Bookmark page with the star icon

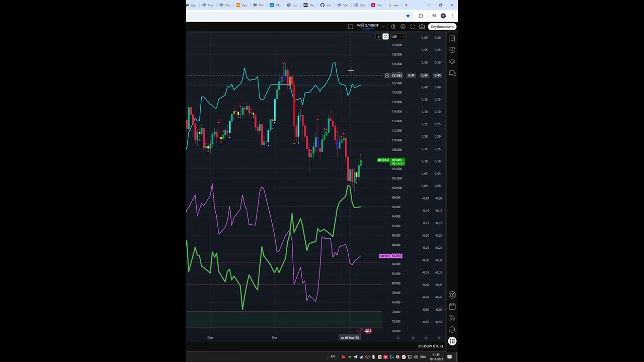tap(408, 16)
